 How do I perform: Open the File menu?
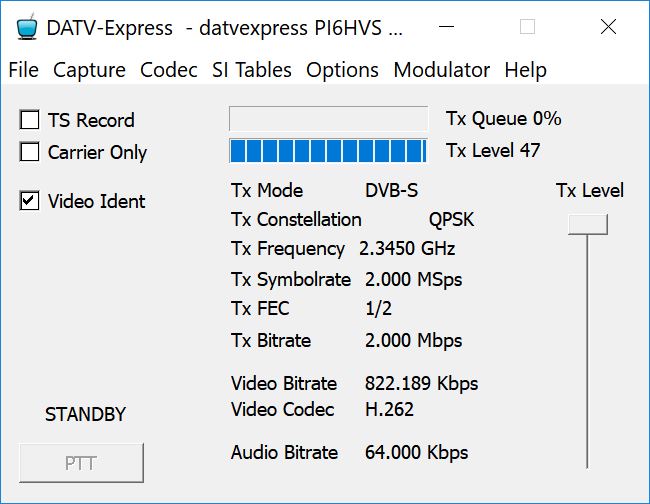[24, 70]
